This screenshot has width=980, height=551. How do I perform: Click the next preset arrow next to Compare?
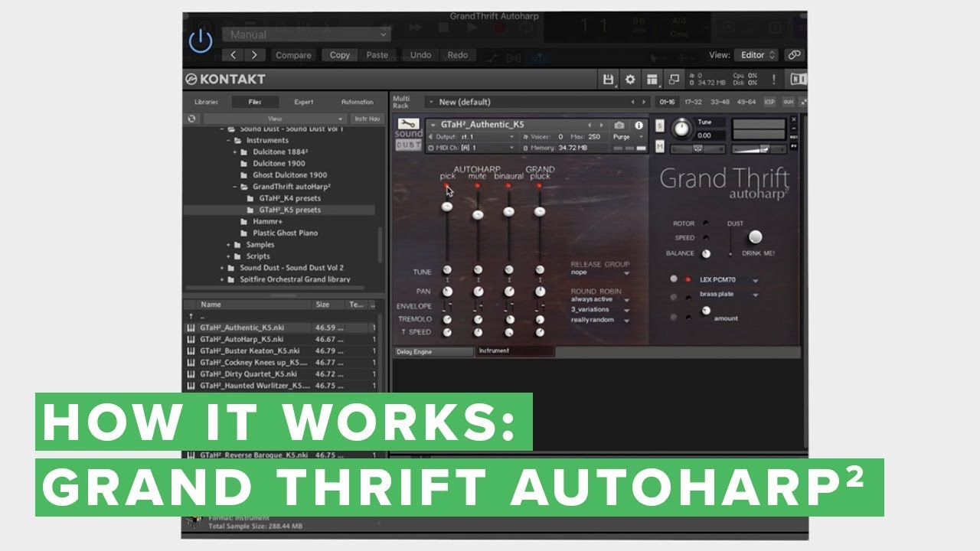click(x=254, y=55)
